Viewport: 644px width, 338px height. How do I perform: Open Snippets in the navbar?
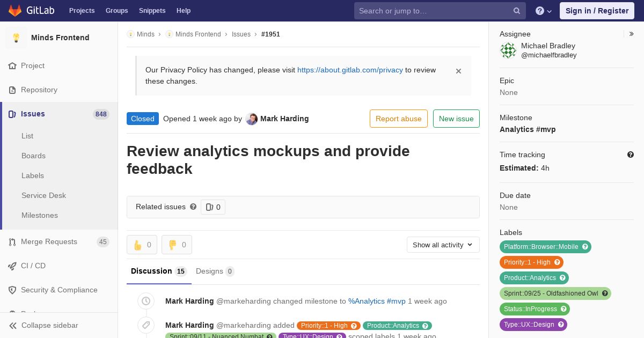point(152,11)
